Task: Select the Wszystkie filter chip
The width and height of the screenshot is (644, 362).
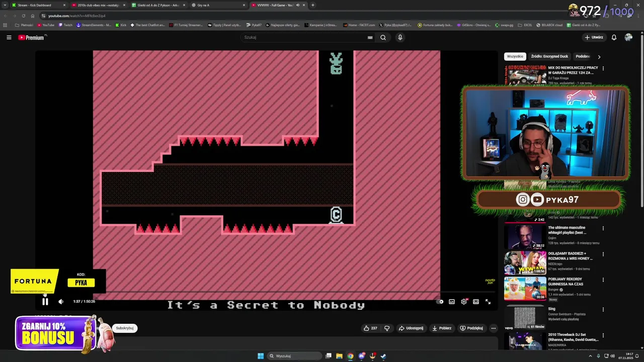Action: [x=515, y=56]
